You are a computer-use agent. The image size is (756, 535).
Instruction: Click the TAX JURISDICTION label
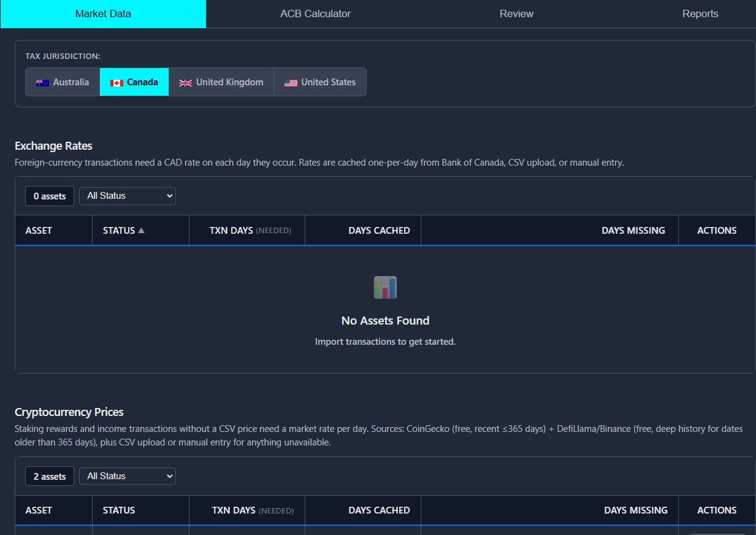pos(63,56)
